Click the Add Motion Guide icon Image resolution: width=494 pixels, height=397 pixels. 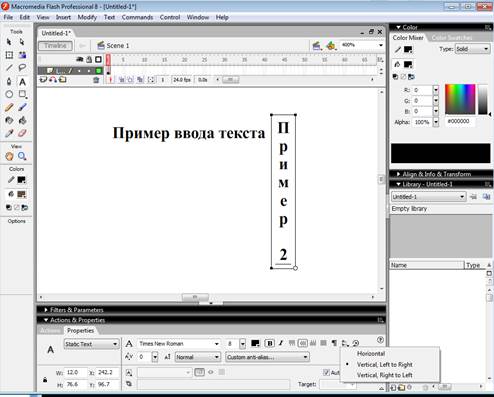coord(53,80)
